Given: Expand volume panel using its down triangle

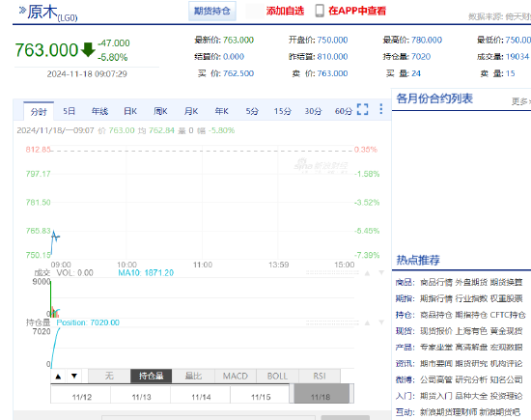Looking at the screenshot, I should (x=381, y=272).
